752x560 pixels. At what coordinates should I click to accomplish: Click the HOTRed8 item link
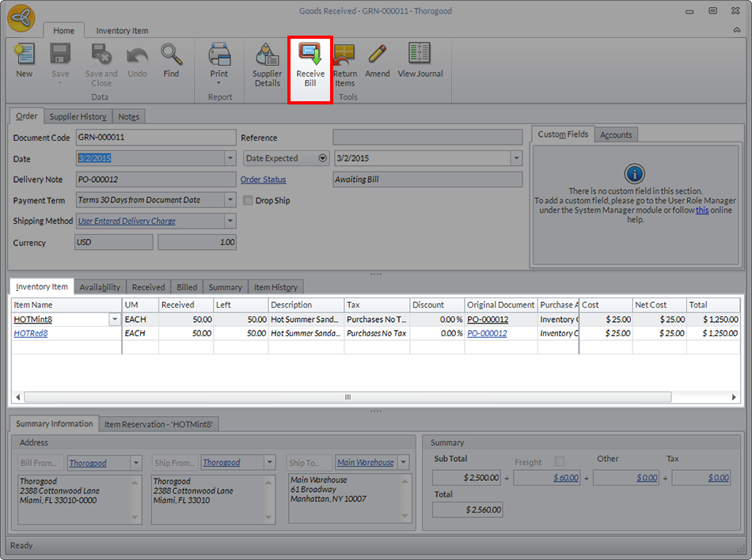(31, 334)
